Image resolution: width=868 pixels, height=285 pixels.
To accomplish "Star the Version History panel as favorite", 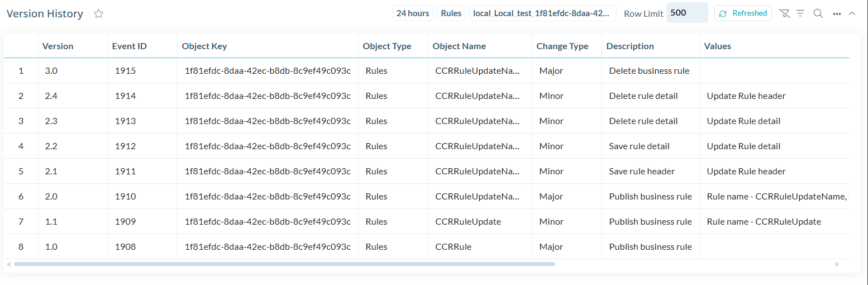I will [x=99, y=14].
